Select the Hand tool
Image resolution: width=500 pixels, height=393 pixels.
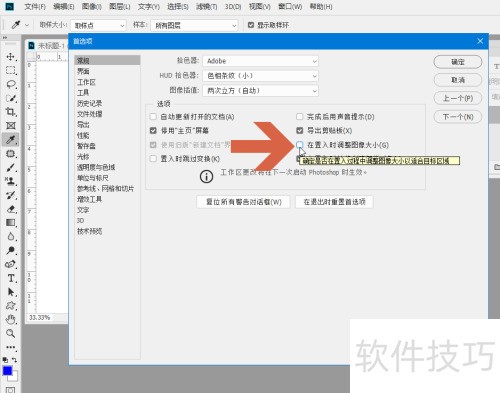tap(10, 320)
